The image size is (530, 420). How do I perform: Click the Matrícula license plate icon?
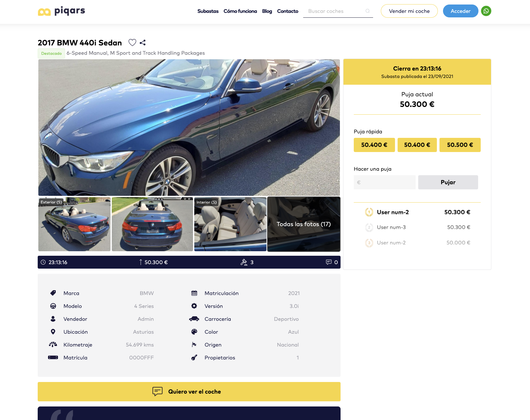coord(53,358)
